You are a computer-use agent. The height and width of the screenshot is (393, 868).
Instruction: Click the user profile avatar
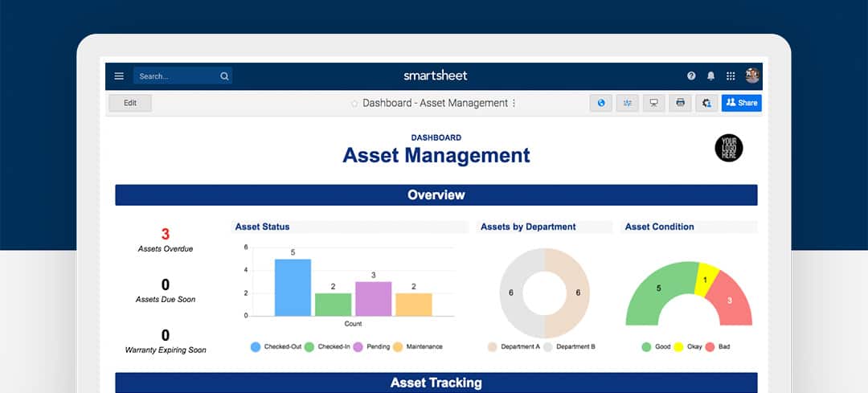[752, 76]
